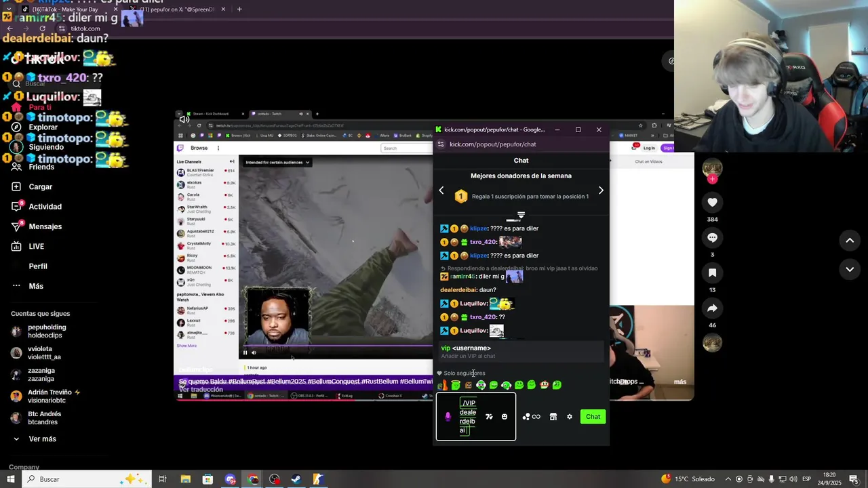Open Kick chat settings gear
Viewport: 868px width, 488px height.
(x=570, y=417)
